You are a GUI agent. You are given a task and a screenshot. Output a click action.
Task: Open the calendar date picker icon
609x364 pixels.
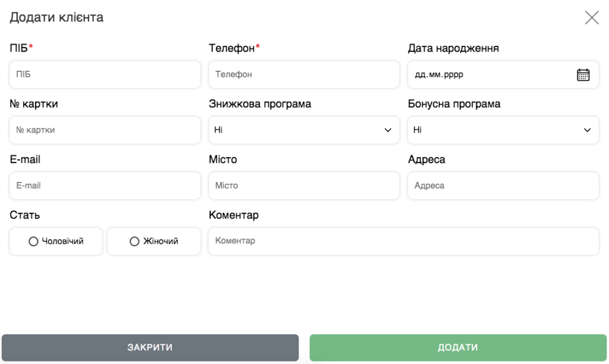(x=583, y=75)
